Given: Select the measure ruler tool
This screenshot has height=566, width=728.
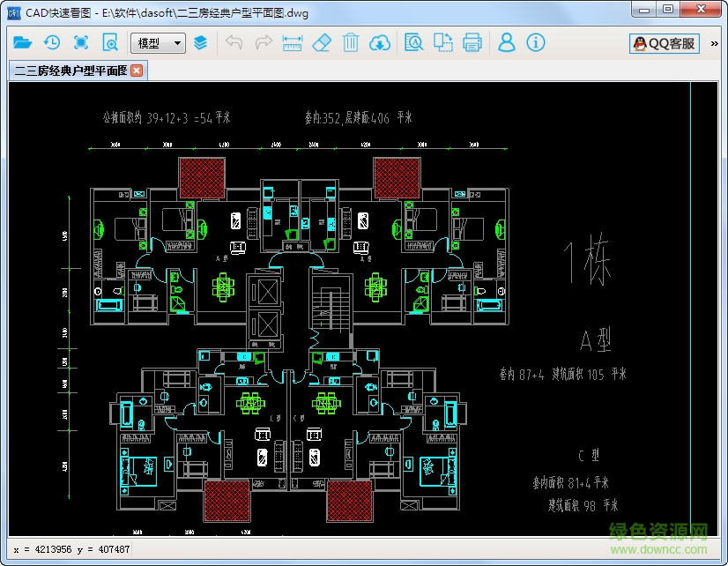Looking at the screenshot, I should pyautogui.click(x=292, y=42).
